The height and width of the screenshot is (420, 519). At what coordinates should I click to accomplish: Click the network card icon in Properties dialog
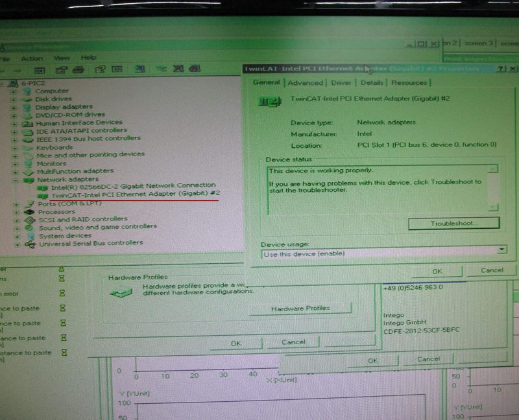(269, 102)
